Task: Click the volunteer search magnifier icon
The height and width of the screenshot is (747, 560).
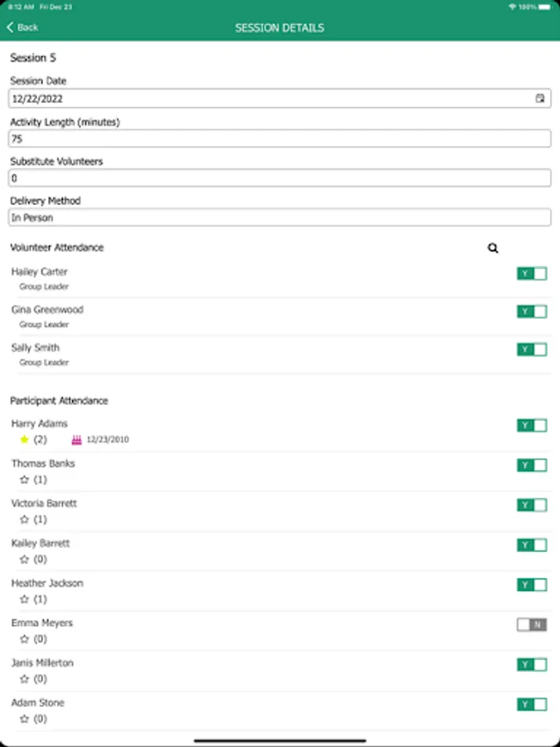Action: click(494, 248)
